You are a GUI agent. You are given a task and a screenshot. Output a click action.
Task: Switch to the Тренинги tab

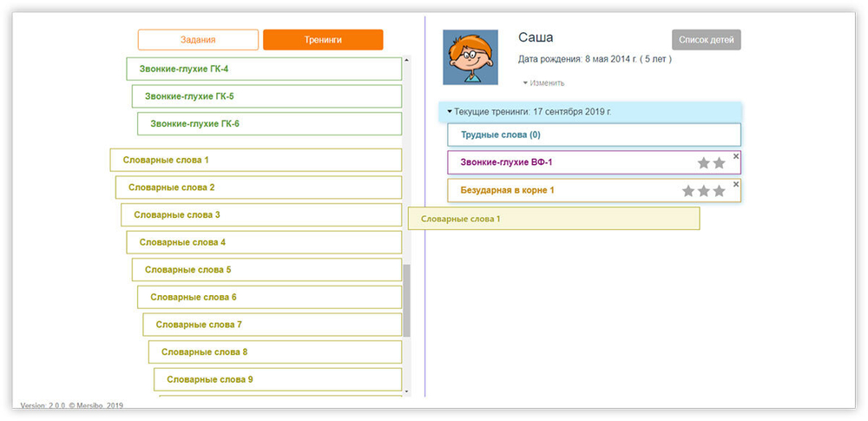[x=323, y=40]
